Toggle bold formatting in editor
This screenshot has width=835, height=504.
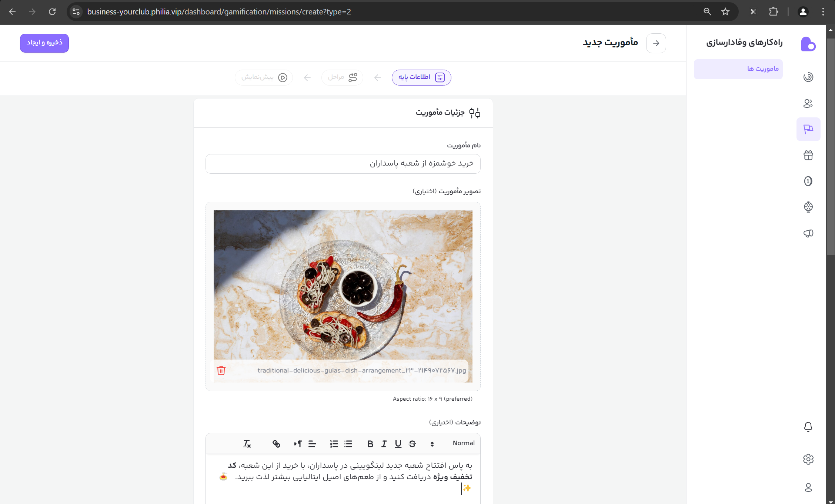(370, 444)
